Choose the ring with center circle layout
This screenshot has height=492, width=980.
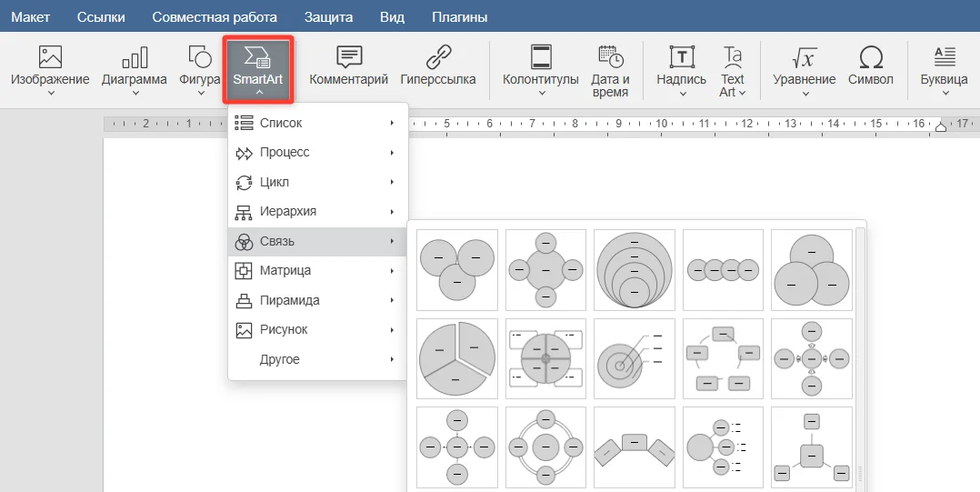tap(545, 447)
